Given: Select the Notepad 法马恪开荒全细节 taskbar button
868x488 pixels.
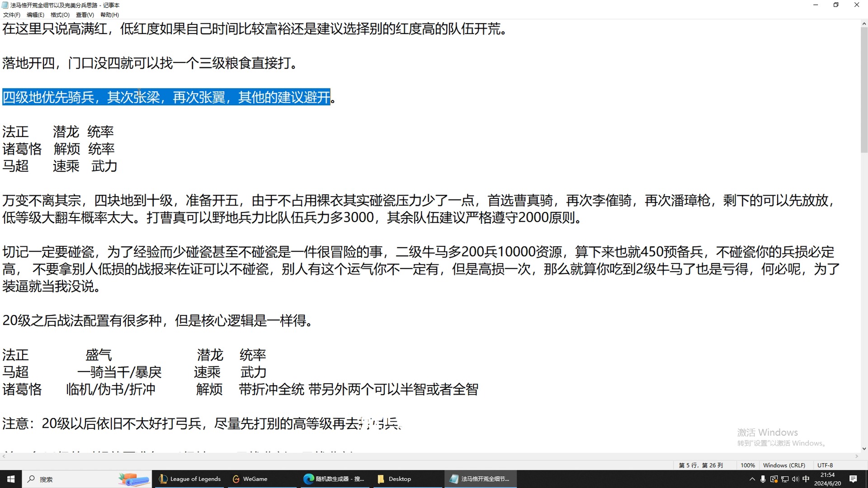Looking at the screenshot, I should (480, 479).
